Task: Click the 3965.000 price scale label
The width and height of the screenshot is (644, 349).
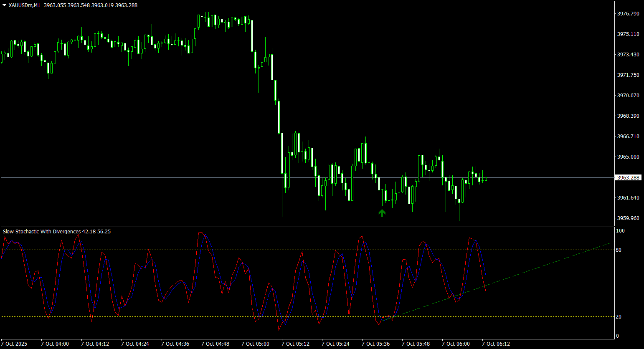Action: (628, 157)
